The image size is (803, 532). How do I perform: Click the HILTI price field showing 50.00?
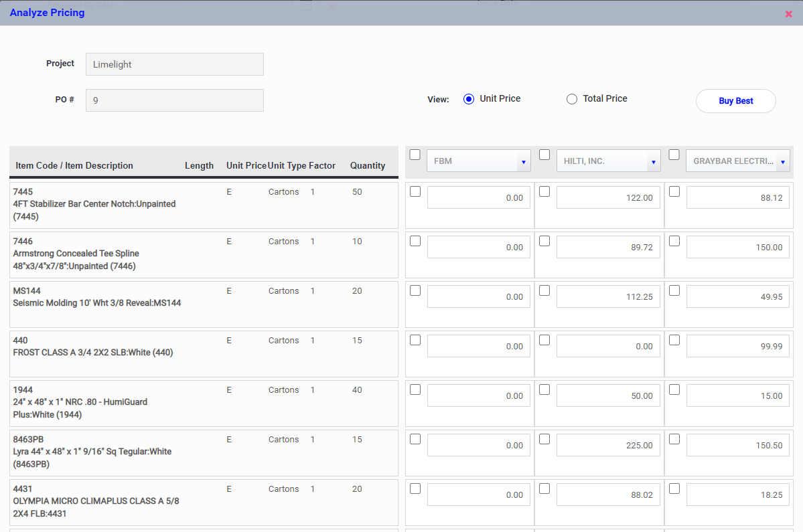tap(608, 396)
